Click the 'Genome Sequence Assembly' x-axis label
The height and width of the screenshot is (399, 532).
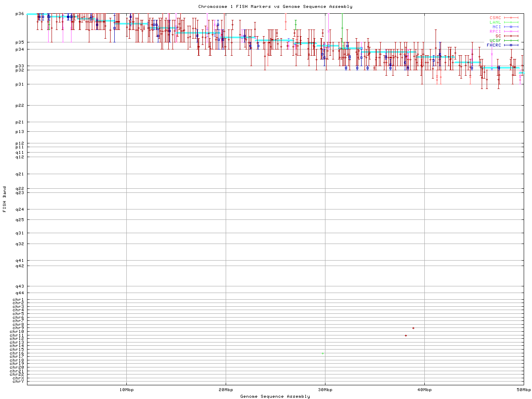(x=275, y=397)
